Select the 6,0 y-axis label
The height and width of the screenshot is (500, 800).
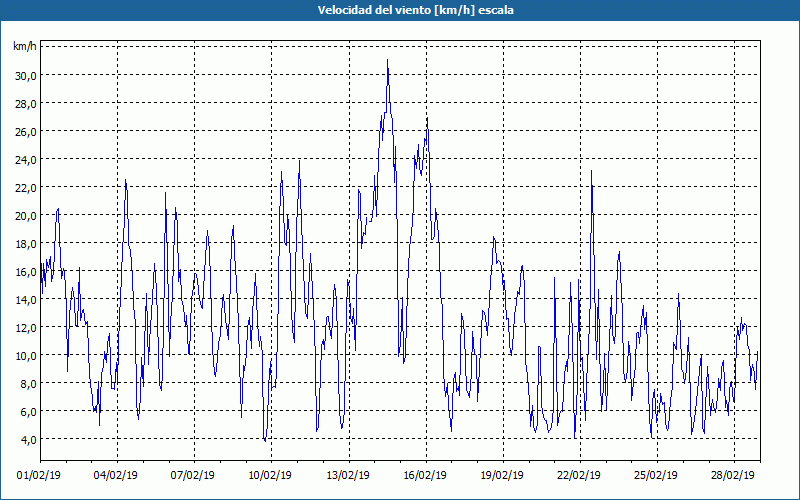pyautogui.click(x=28, y=412)
